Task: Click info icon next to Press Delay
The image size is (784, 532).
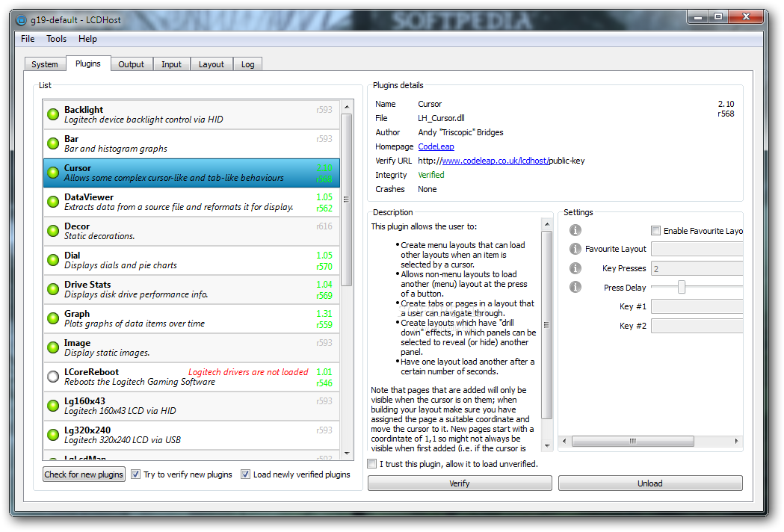Action: tap(575, 287)
